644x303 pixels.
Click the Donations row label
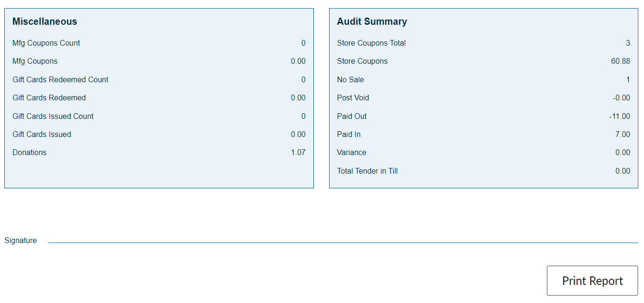click(29, 152)
